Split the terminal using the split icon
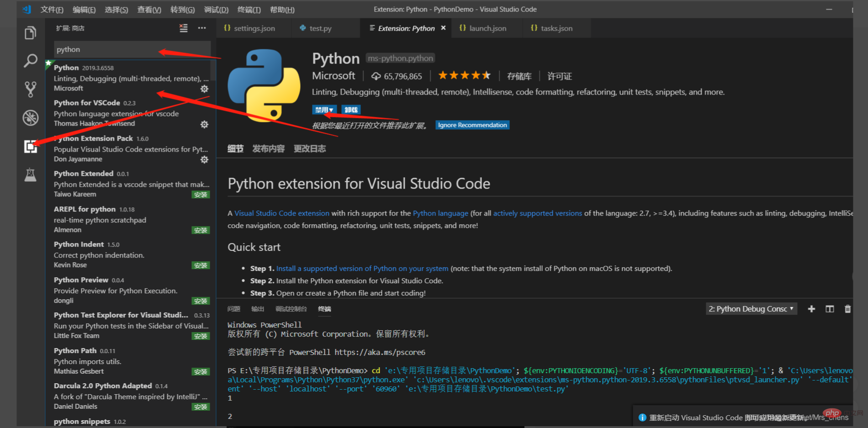868x428 pixels. point(830,309)
